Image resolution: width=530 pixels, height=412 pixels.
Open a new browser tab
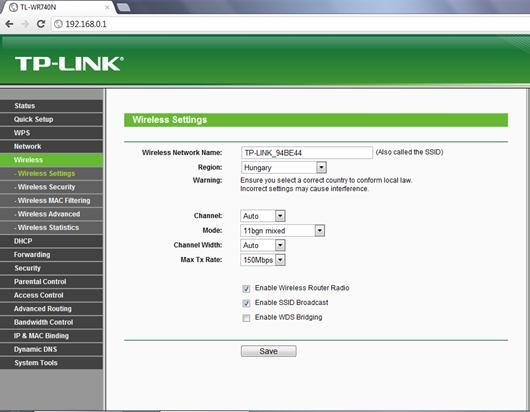point(123,7)
